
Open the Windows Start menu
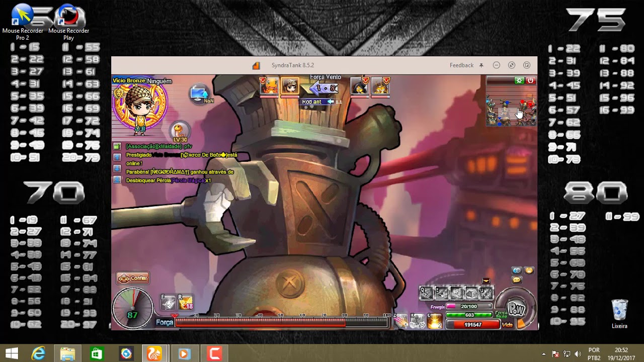pyautogui.click(x=12, y=354)
